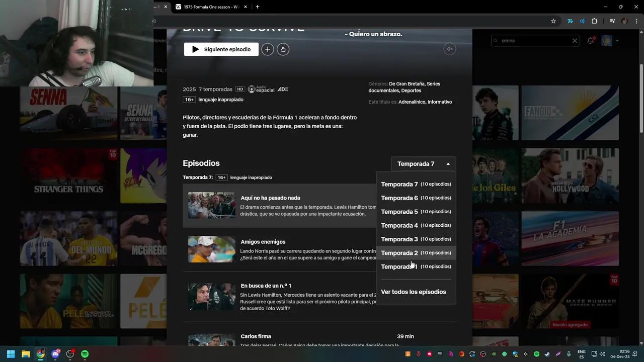The height and width of the screenshot is (362, 644).
Task: Click the Audio espacial badge
Action: (x=261, y=89)
